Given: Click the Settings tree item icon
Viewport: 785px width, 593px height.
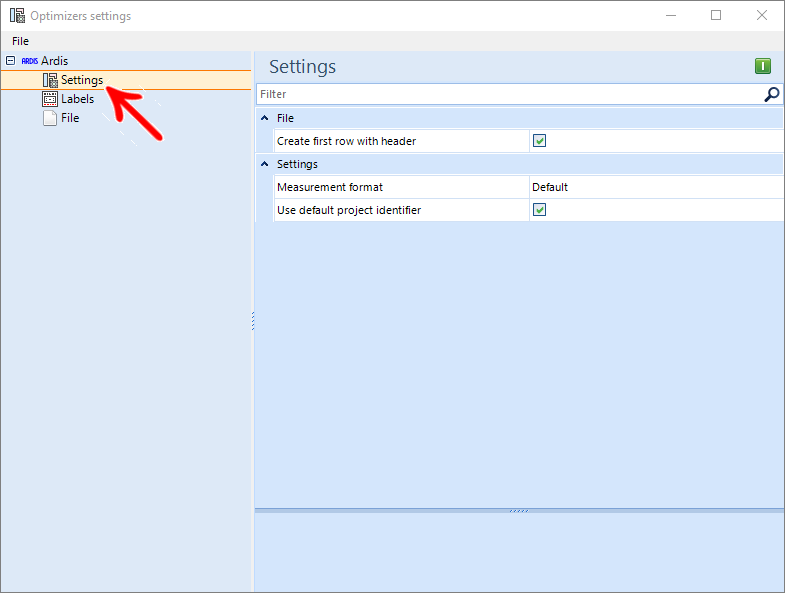Looking at the screenshot, I should coord(50,80).
